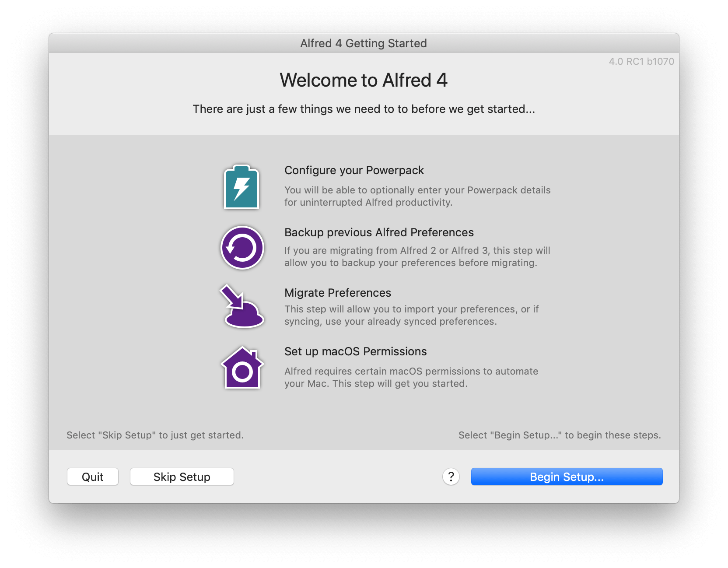The height and width of the screenshot is (568, 728).
Task: Select the Migrate Preferences heading text
Action: [x=338, y=292]
